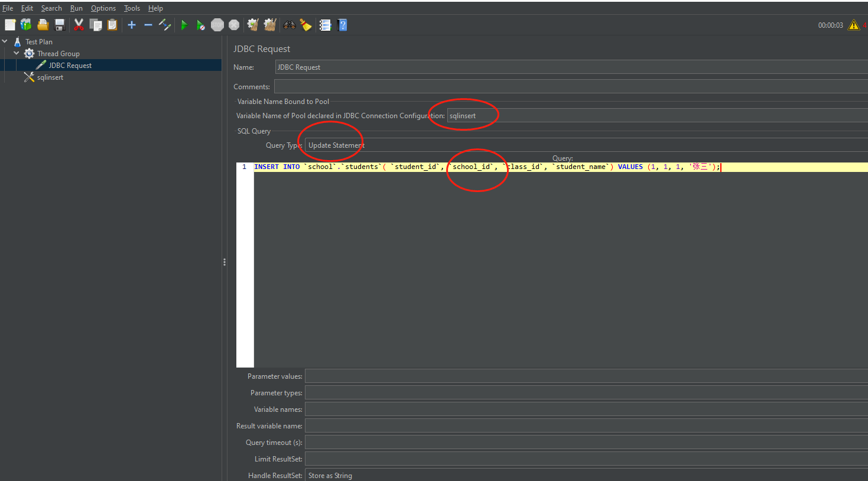Click the panel divider handle
868x481 pixels.
point(225,262)
